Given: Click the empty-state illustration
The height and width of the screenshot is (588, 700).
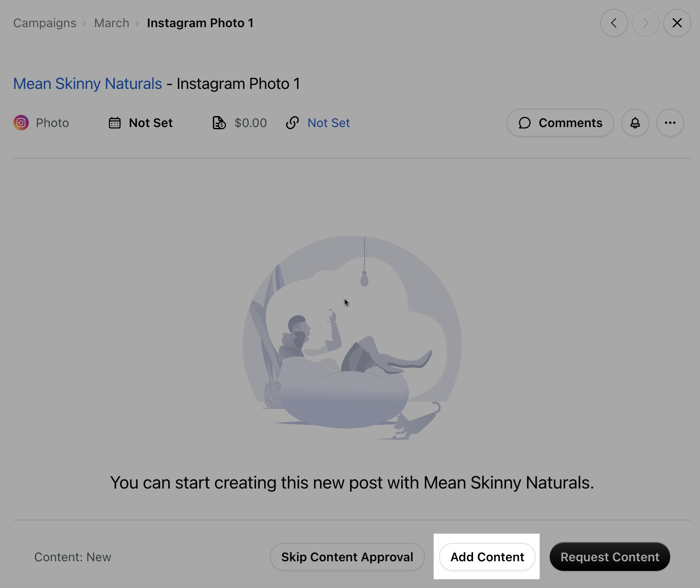Looking at the screenshot, I should (352, 338).
